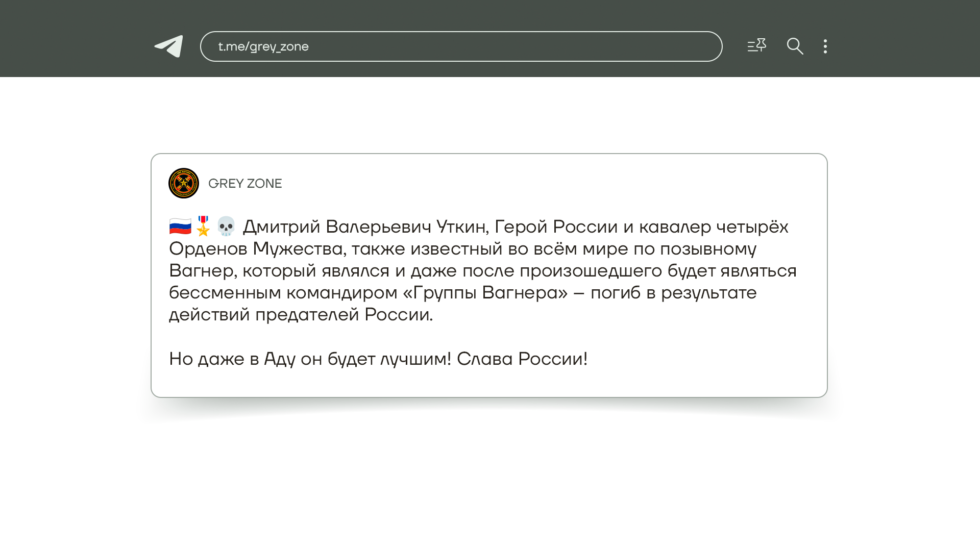Screen dimensions: 980x551
Task: Click the skull emoji in the message
Action: pos(226,226)
